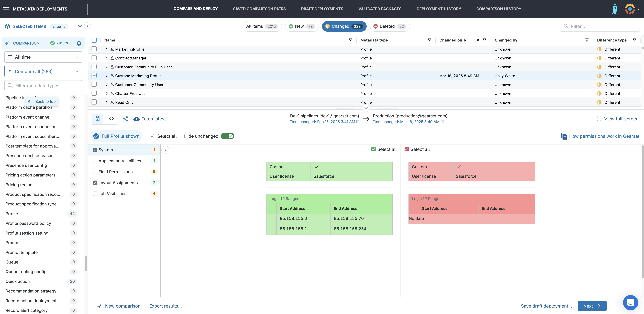The height and width of the screenshot is (314, 644).
Task: Open the chat support bubble
Action: (x=630, y=302)
